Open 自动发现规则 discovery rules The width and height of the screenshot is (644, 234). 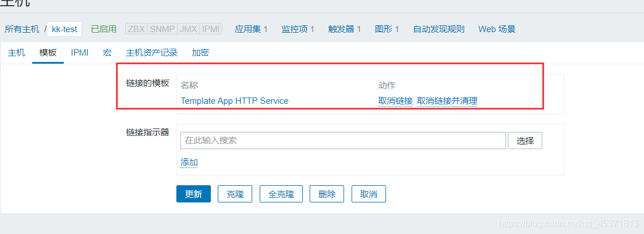438,29
